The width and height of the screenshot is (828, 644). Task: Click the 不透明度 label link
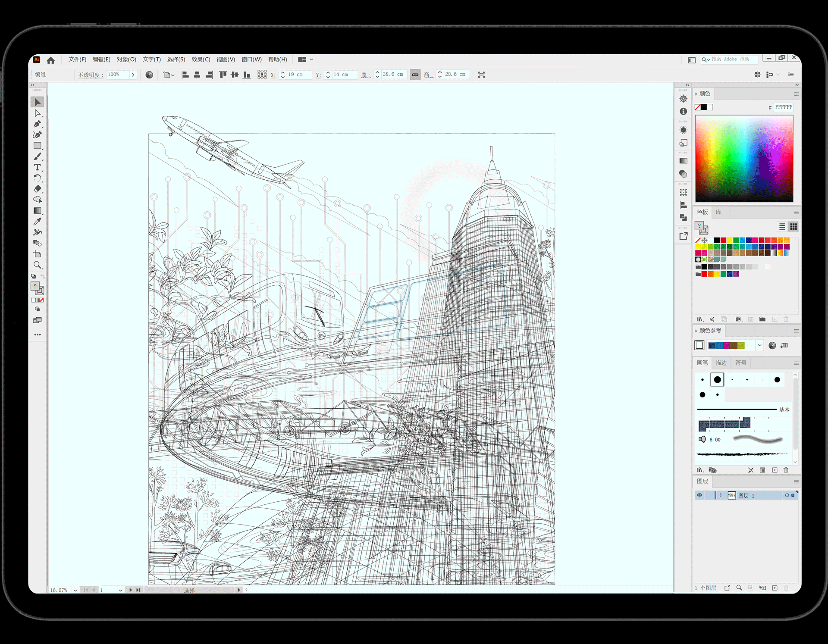90,75
